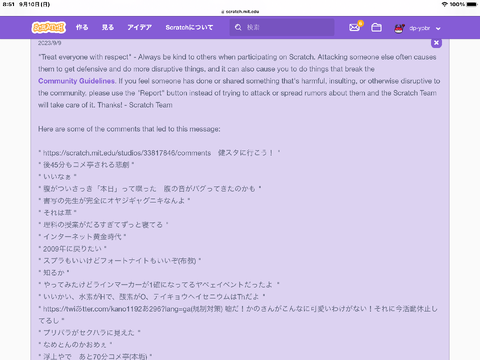Viewport: 480px width, 360px height.
Task: Click the orange unread message count badge
Action: click(x=360, y=23)
